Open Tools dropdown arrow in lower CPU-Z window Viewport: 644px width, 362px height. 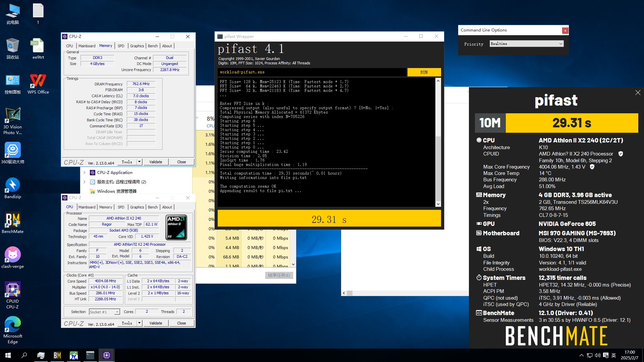(x=139, y=323)
